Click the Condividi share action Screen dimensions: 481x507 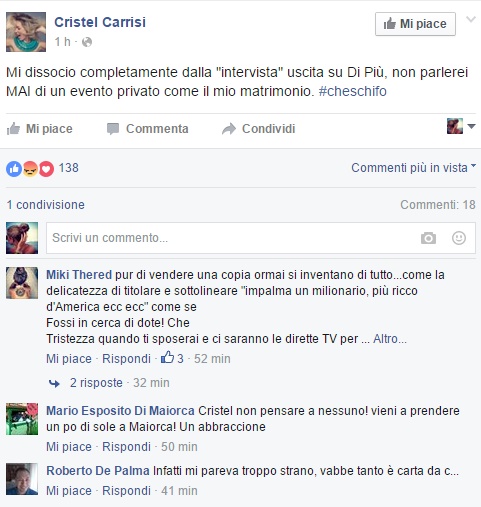tap(259, 129)
